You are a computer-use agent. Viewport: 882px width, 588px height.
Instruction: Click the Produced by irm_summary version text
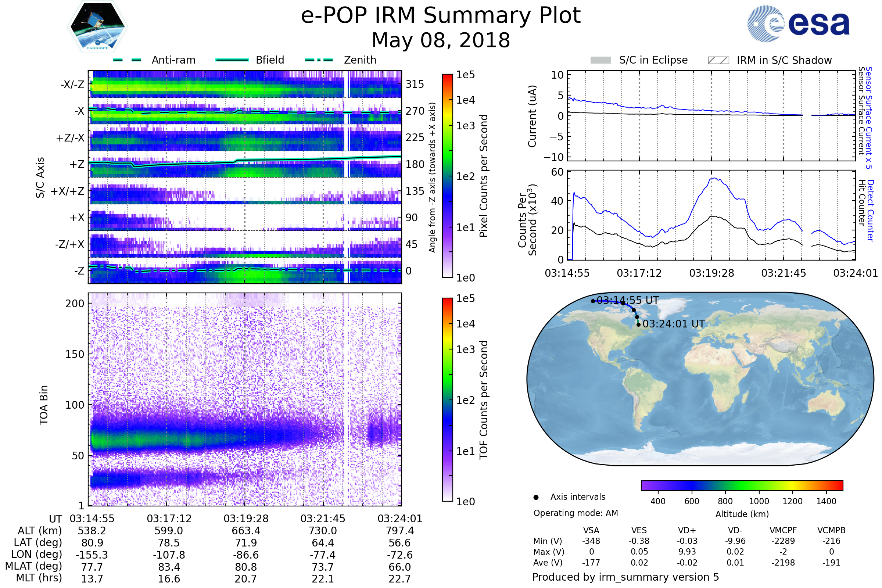point(625,577)
